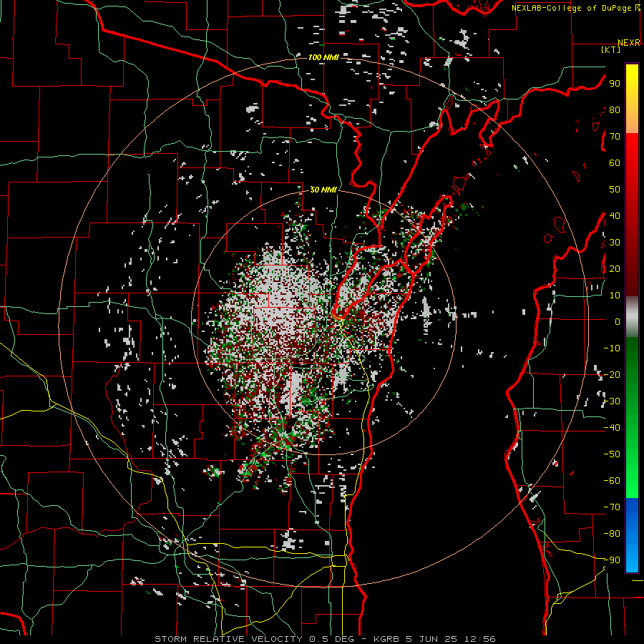Click the 30 value on the velocity scale
Viewport: 644px width, 644px height.
tap(615, 243)
